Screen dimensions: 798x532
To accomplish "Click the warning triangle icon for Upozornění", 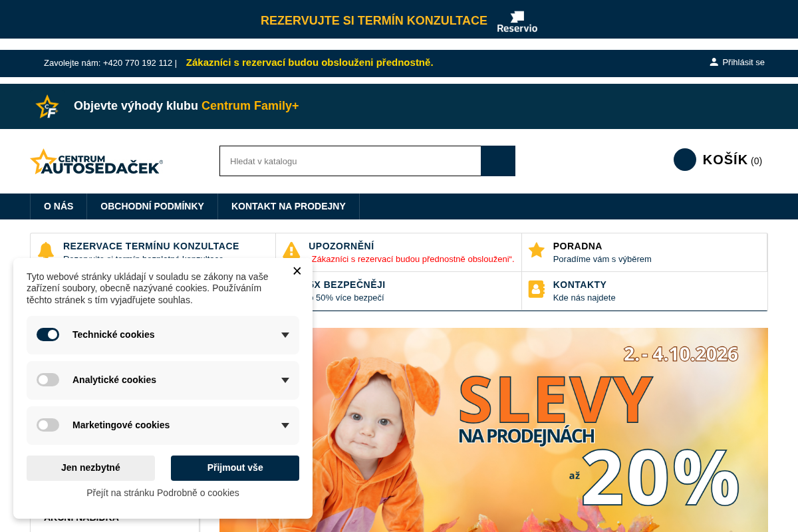I will coord(291,250).
